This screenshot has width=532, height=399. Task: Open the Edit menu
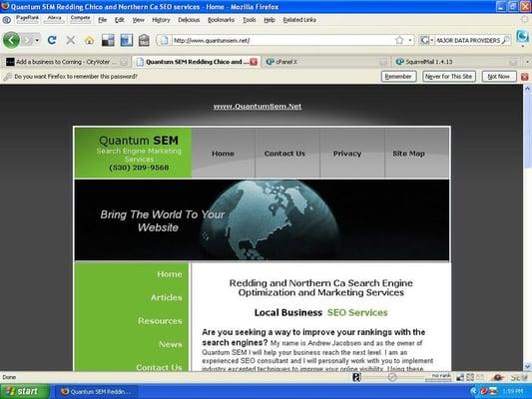[119, 20]
